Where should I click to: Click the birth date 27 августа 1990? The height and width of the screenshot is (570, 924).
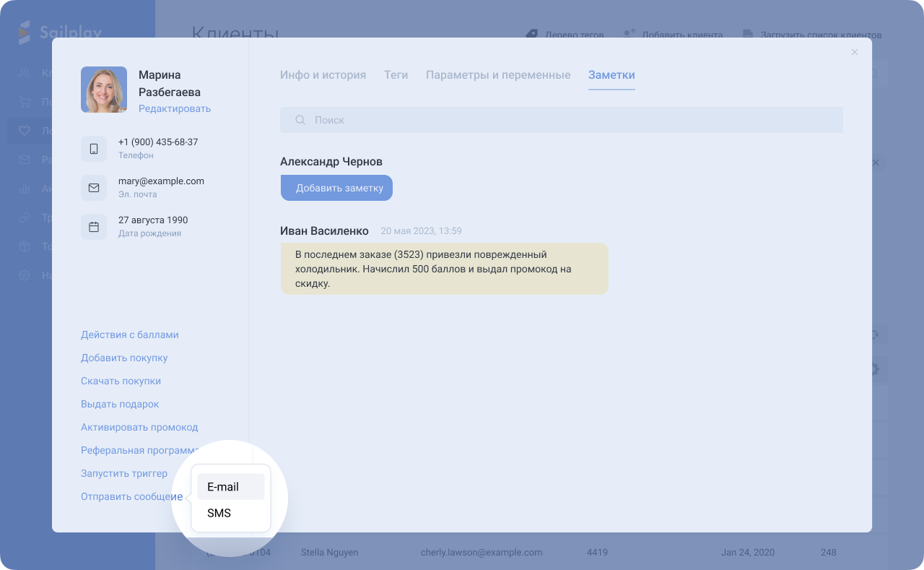[153, 220]
